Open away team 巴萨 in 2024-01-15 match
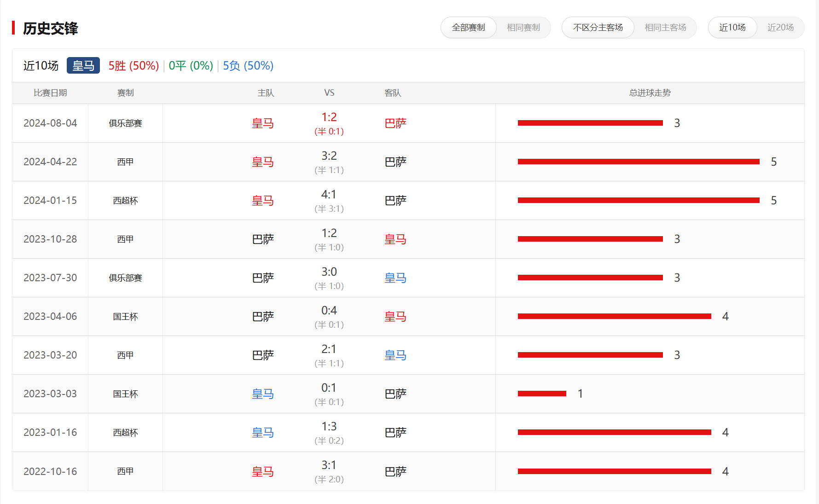 pos(395,201)
